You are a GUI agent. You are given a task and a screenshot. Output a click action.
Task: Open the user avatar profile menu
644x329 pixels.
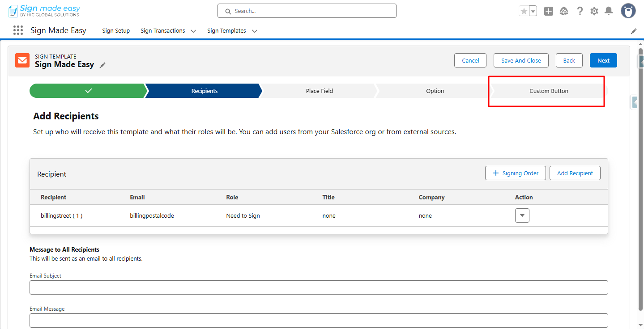pos(628,11)
